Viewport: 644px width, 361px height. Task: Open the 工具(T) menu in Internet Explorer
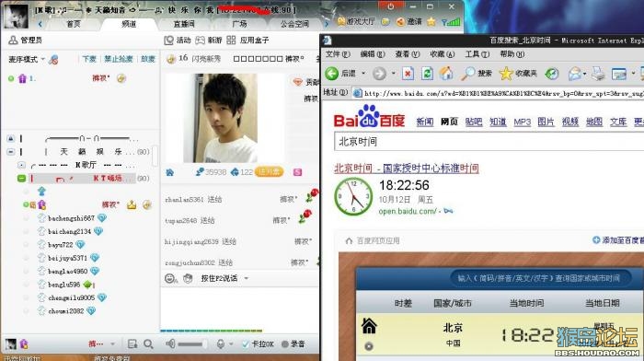pyautogui.click(x=477, y=53)
